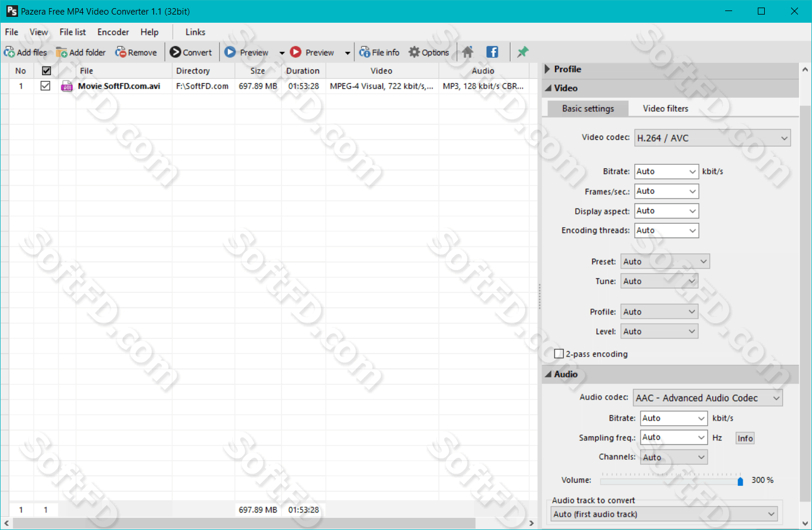Start conversion with the Convert button
812x530 pixels.
coord(191,52)
